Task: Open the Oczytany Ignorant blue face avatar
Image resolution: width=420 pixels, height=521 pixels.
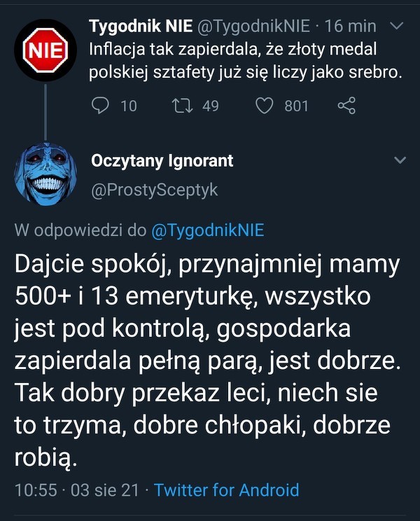Action: [x=45, y=172]
